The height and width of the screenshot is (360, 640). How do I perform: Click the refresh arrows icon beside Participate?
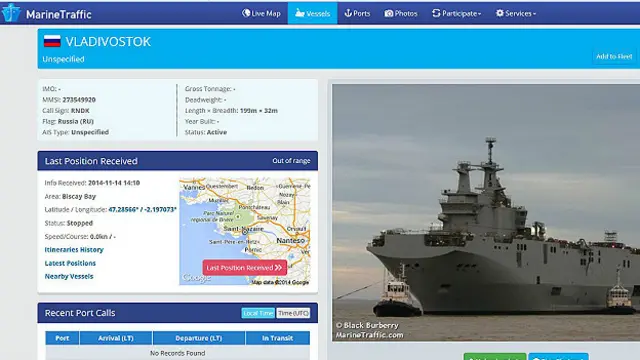(436, 13)
